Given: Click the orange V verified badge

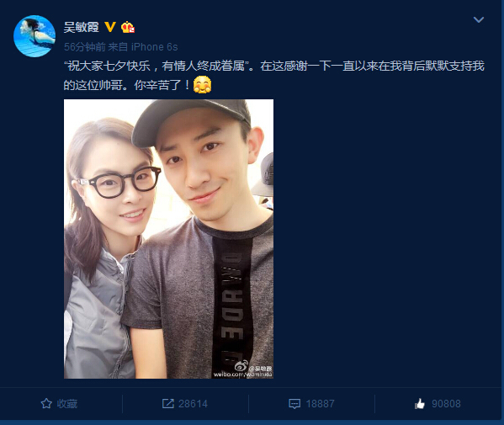Looking at the screenshot, I should [x=110, y=27].
